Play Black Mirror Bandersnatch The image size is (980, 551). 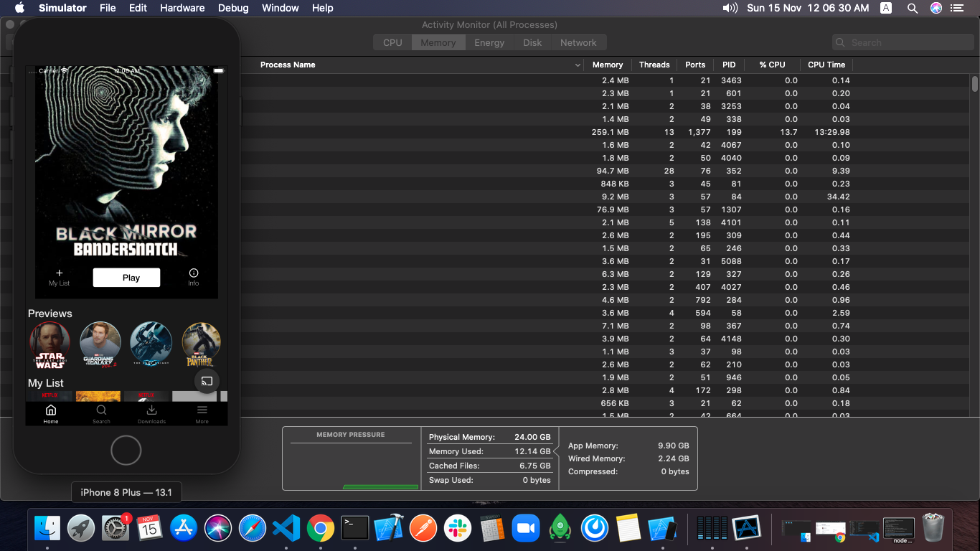[x=126, y=278]
